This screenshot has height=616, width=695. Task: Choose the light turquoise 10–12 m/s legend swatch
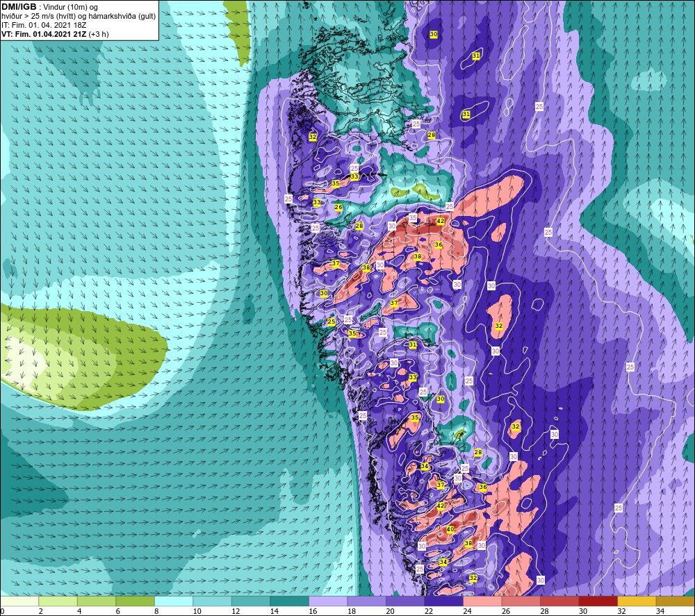(x=212, y=601)
